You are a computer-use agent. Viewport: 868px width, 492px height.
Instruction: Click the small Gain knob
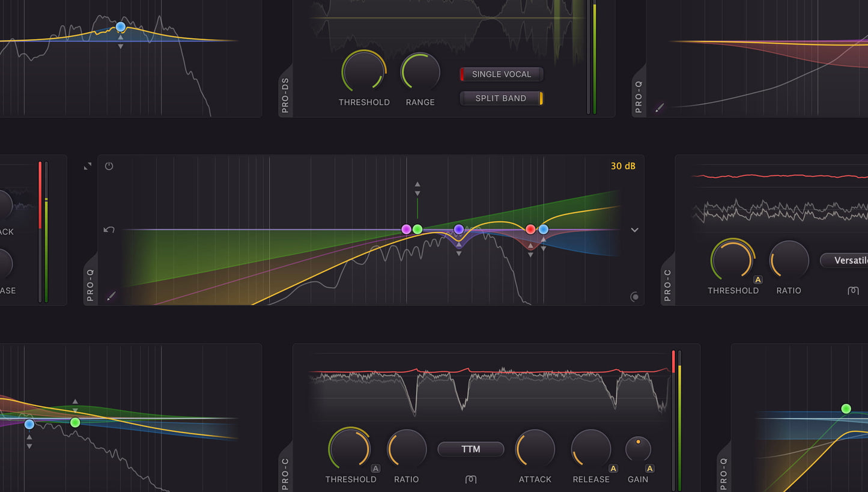638,449
